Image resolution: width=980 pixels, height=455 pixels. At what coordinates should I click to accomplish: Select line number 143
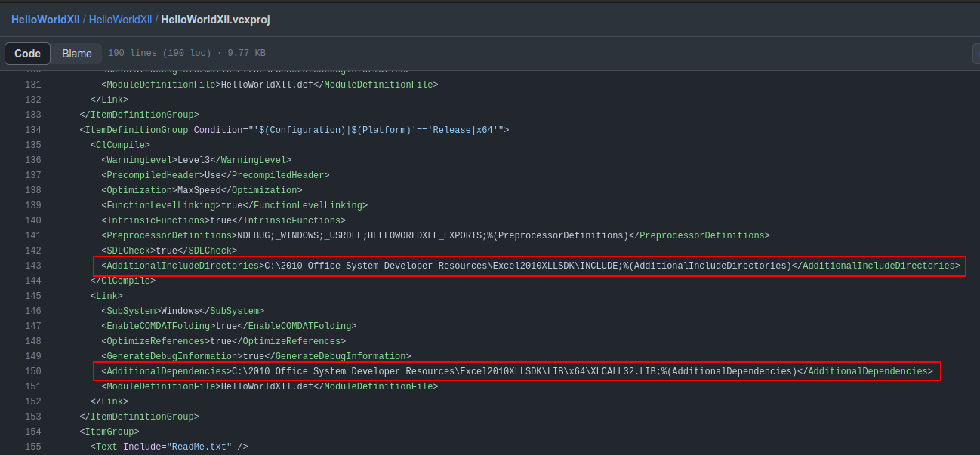(32, 266)
